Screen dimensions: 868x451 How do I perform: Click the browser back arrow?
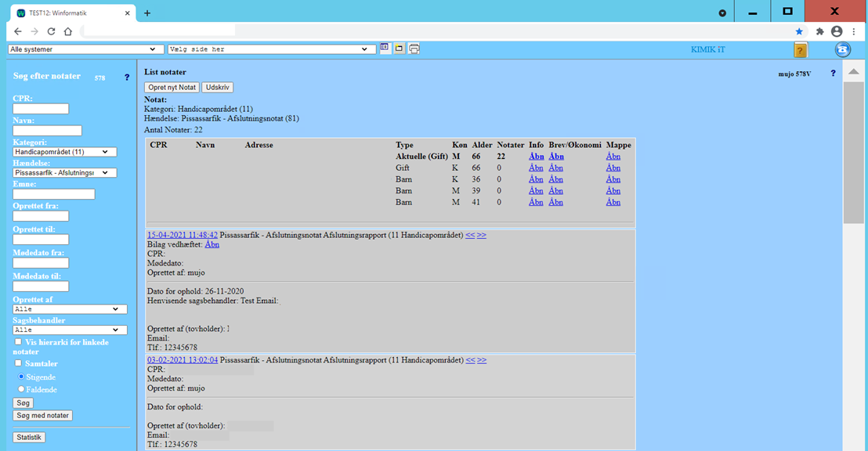pos(18,31)
